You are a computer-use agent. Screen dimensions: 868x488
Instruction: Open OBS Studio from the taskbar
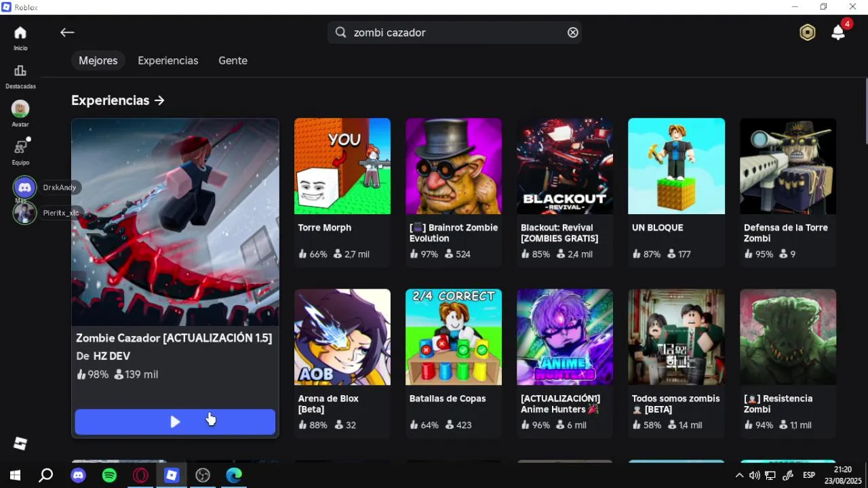coord(203,476)
